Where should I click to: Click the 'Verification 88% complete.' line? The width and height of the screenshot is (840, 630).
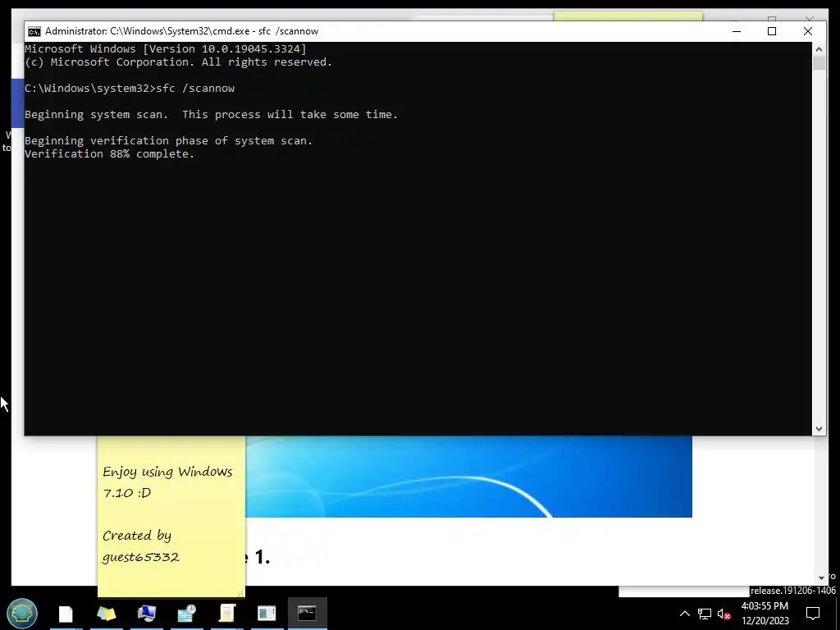pos(110,153)
